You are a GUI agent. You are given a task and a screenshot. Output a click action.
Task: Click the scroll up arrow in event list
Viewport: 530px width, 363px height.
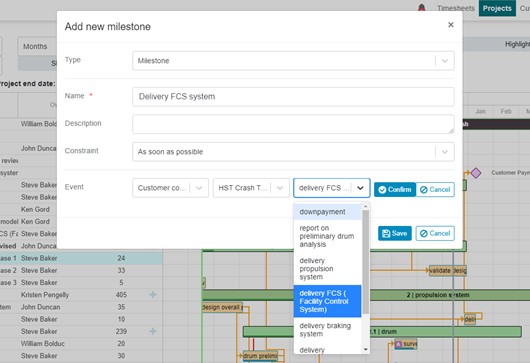[x=365, y=206]
